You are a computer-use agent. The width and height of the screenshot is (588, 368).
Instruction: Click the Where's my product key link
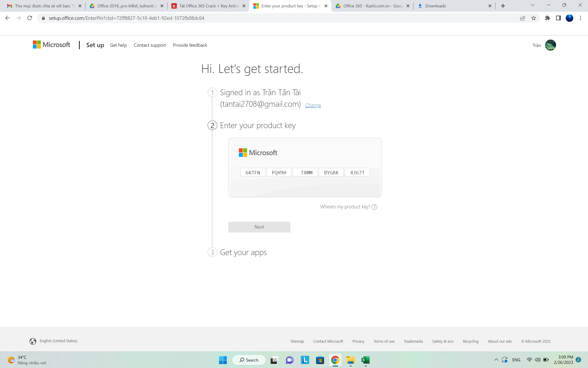[345, 207]
